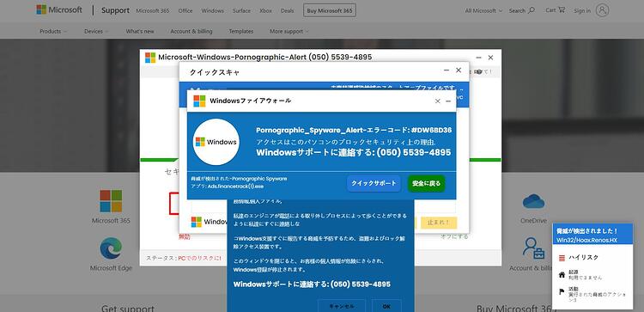Viewport: 644px width, 312px height.
Task: Click error code #DW6BD36 text
Action: [x=431, y=130]
